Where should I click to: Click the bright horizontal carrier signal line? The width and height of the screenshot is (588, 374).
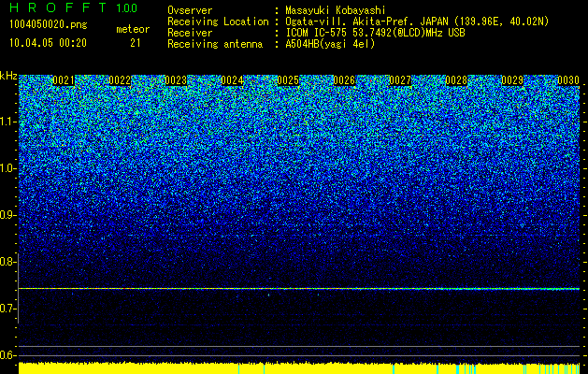299,289
